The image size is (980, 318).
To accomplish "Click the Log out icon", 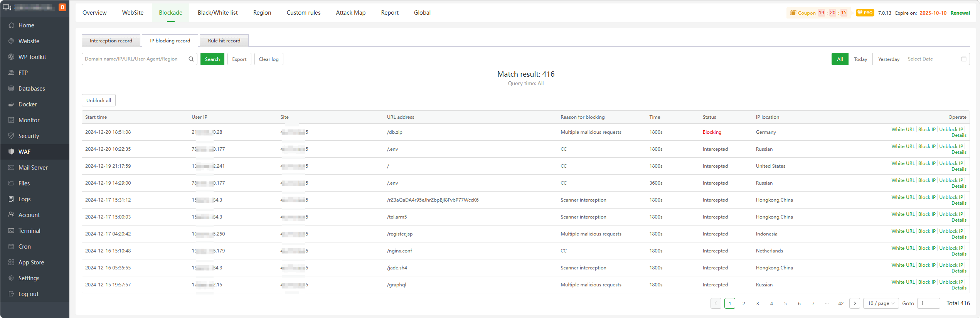I will coord(11,294).
